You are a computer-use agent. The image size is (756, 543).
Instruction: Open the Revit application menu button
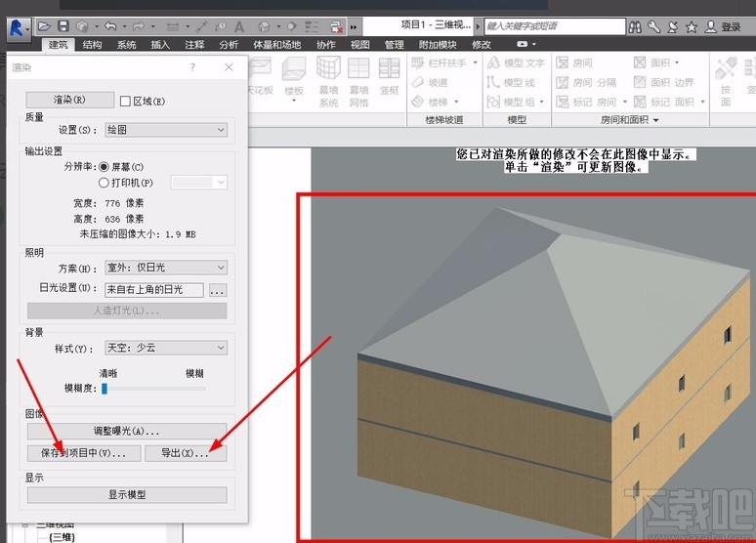pyautogui.click(x=18, y=28)
